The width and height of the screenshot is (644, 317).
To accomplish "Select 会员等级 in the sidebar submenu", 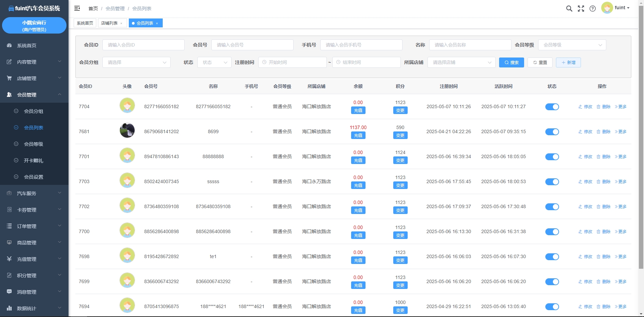I will 34,144.
